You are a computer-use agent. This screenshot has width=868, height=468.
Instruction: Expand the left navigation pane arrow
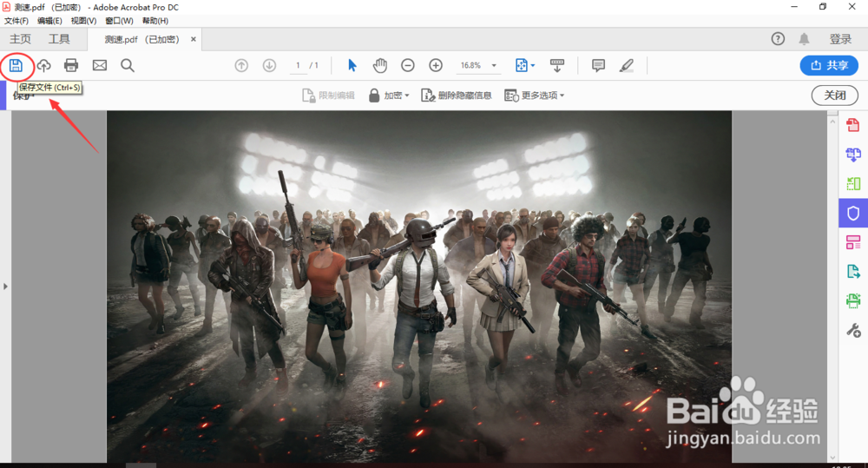pyautogui.click(x=5, y=287)
